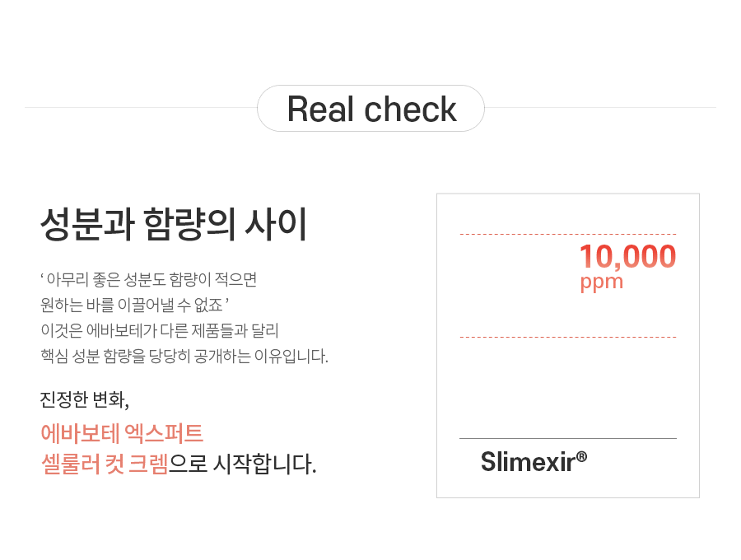Click the solid gray line above Slimexir
Screen dimensions: 741x560
click(x=568, y=439)
